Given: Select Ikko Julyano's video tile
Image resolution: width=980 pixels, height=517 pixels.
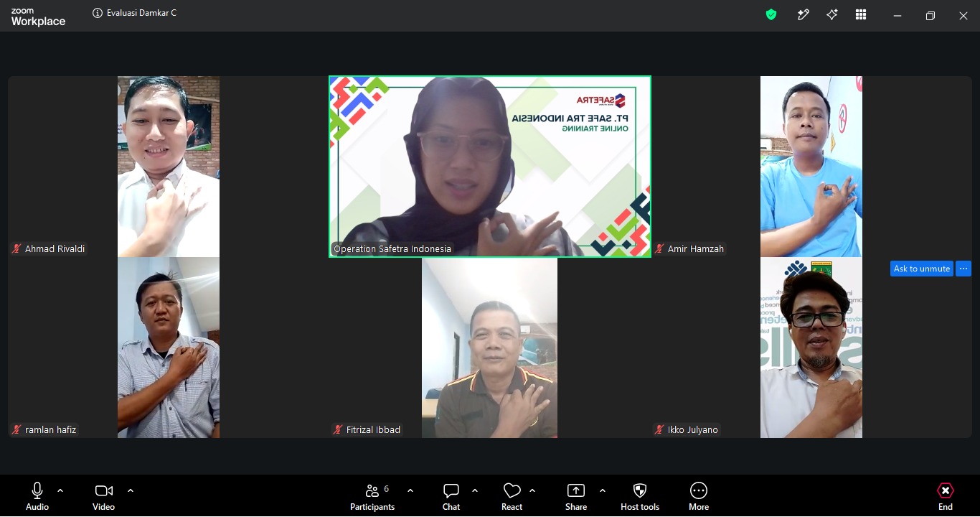Looking at the screenshot, I should click(811, 348).
